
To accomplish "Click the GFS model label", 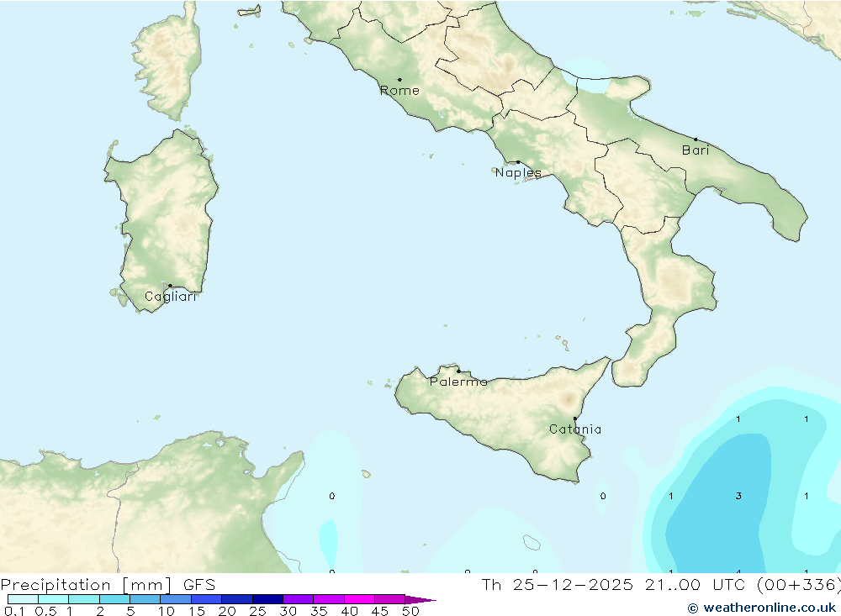I will [x=199, y=584].
